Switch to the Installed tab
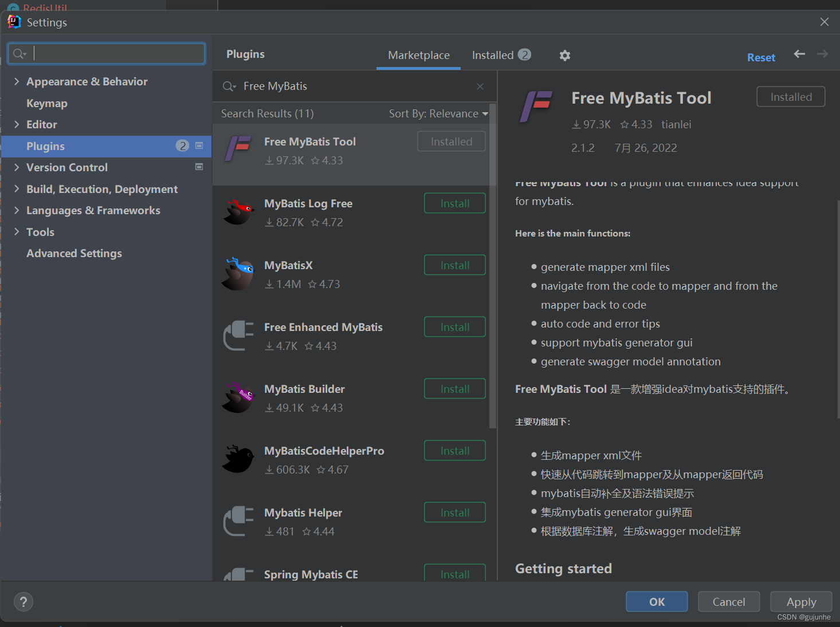 coord(500,55)
